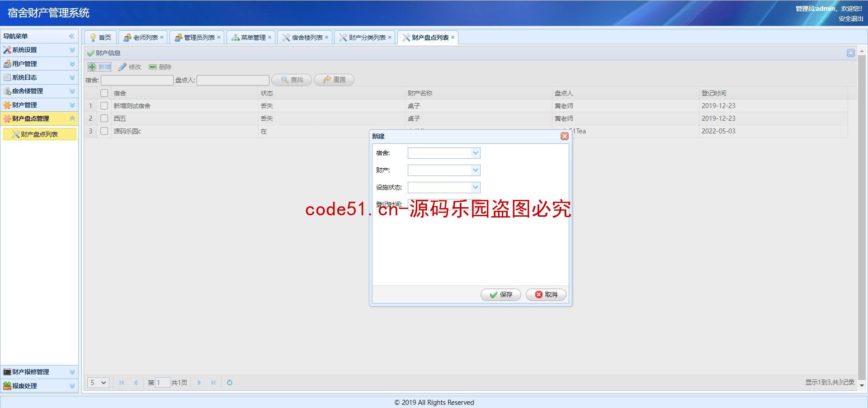Check the row for 源码乐园c
This screenshot has width=868, height=408.
click(x=104, y=131)
